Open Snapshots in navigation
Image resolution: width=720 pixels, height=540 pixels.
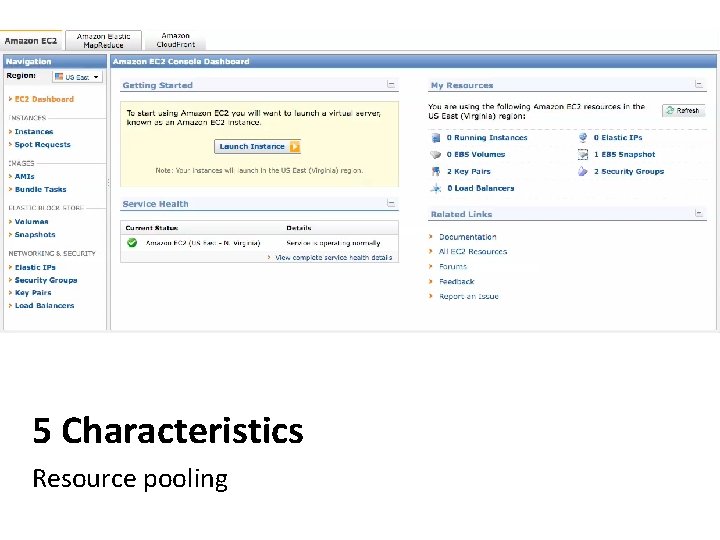coord(35,235)
